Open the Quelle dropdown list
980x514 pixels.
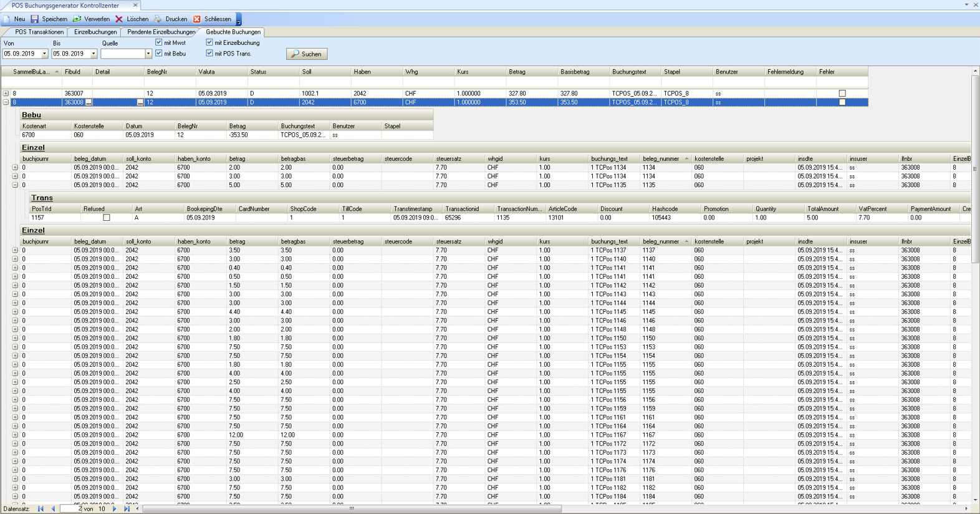(x=148, y=54)
